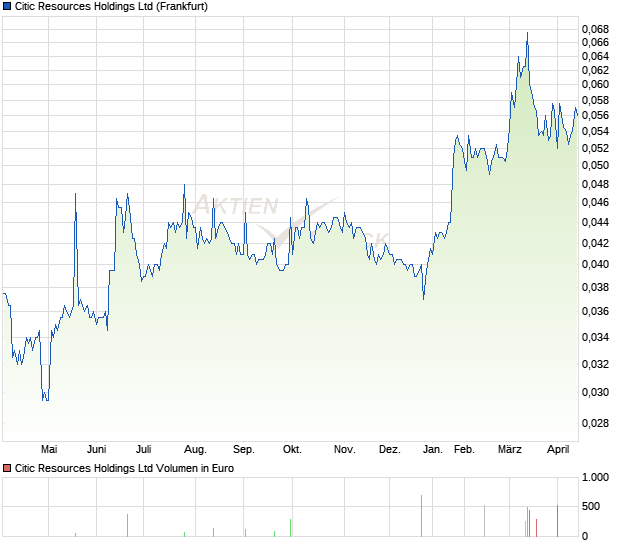Click the 'Okt.' month label
Viewport: 620px width, 546px height.
click(292, 450)
